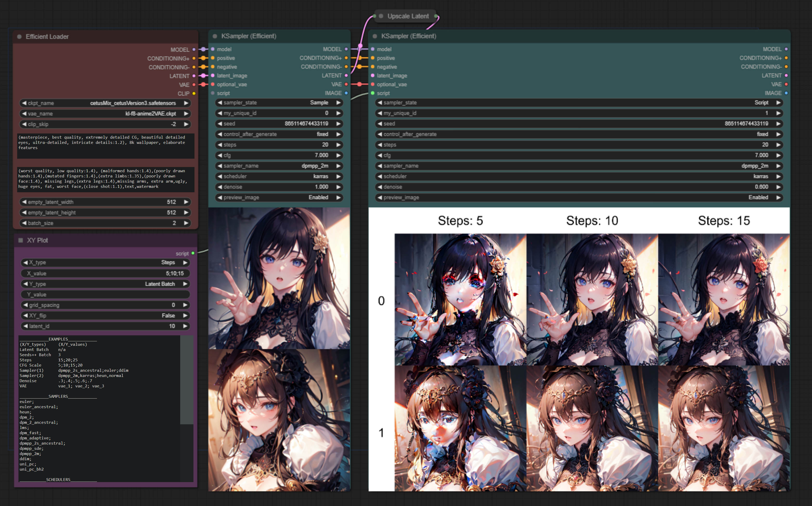Click the IMAGE output port of first KSampler

346,93
